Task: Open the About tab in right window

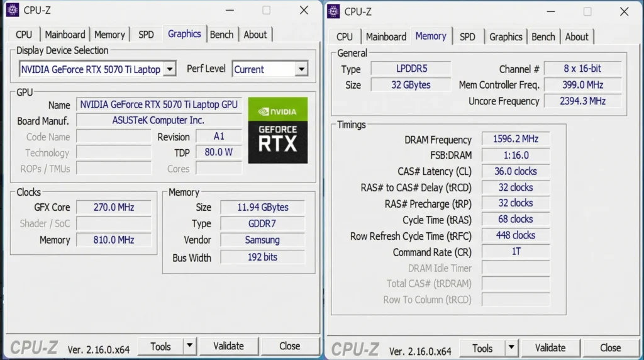Action: (577, 37)
